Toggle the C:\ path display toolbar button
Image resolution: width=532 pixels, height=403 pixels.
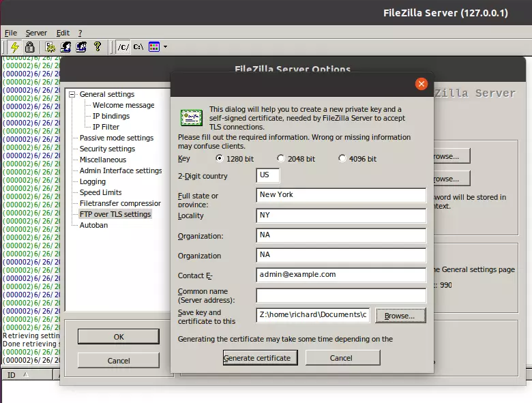coord(138,47)
